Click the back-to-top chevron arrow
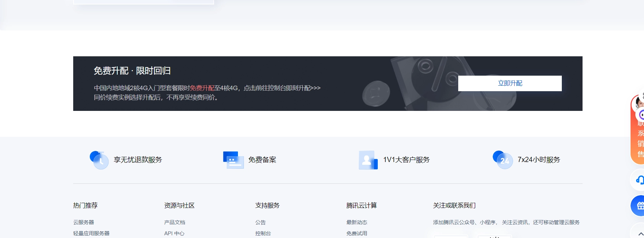The height and width of the screenshot is (238, 644). click(x=640, y=234)
